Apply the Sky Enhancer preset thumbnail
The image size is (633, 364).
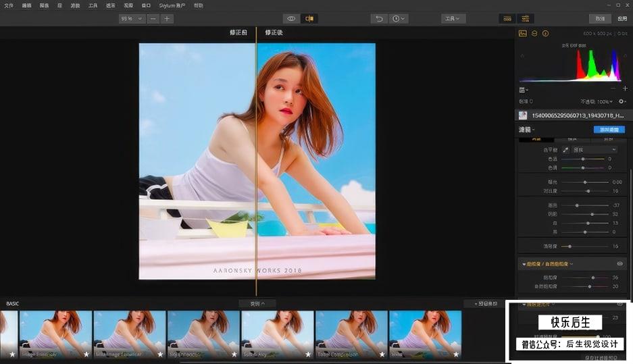point(203,334)
